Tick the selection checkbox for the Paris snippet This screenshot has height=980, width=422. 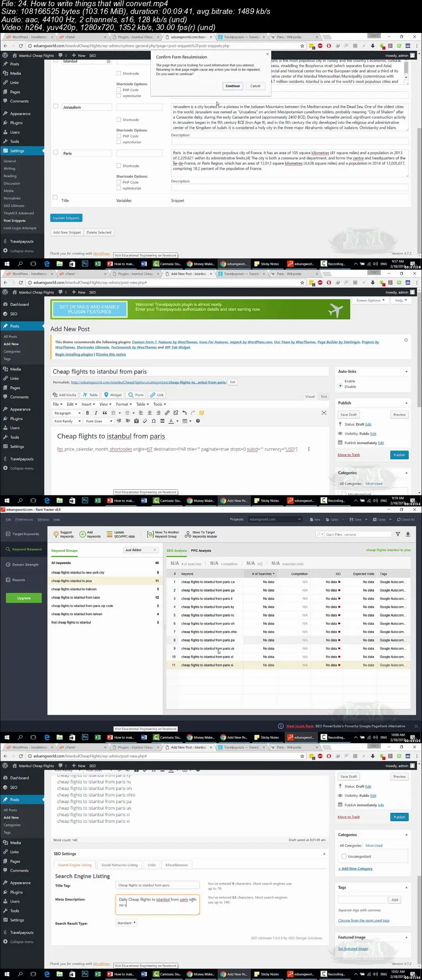pos(56,152)
